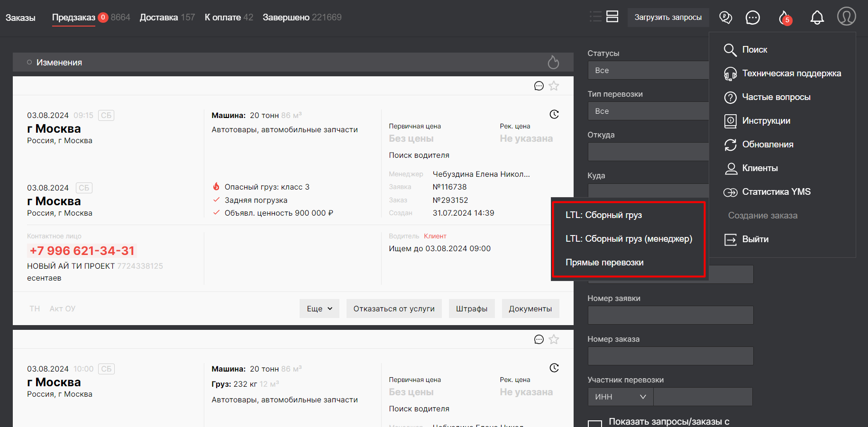Focus the Откуда input field
The height and width of the screenshot is (427, 868).
(648, 152)
